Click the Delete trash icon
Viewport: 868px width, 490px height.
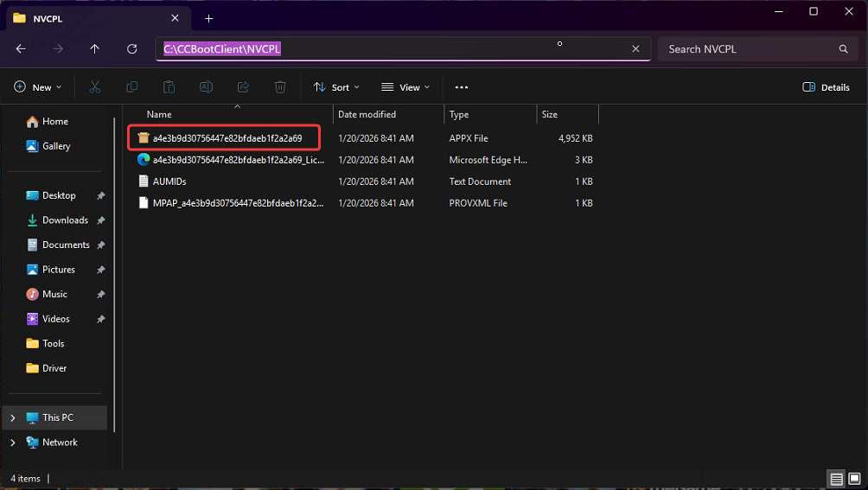pyautogui.click(x=280, y=87)
